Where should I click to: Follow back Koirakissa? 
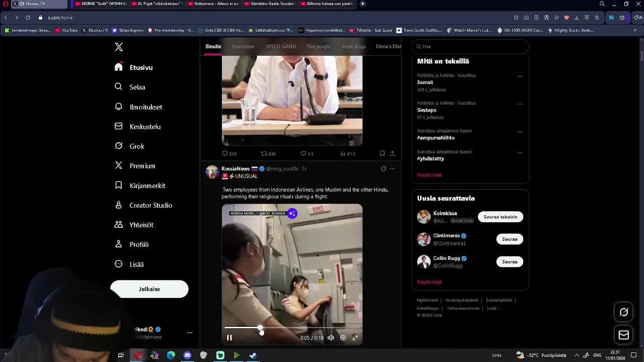(500, 217)
